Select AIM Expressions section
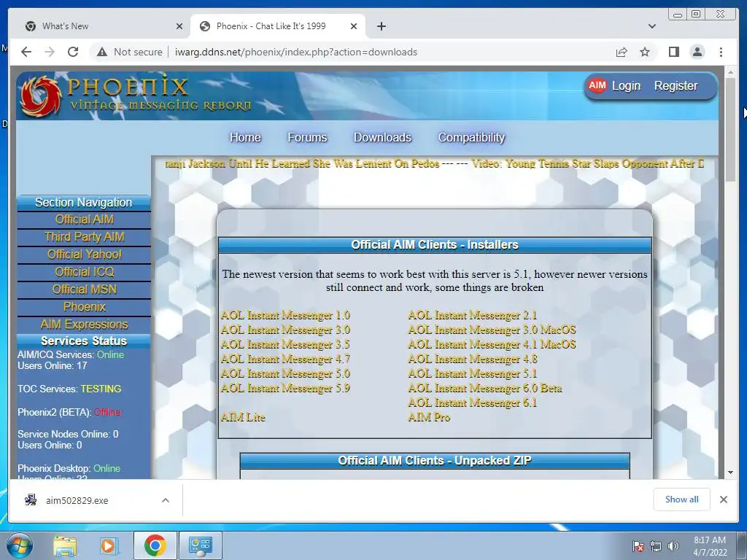The image size is (747, 560). tap(84, 324)
